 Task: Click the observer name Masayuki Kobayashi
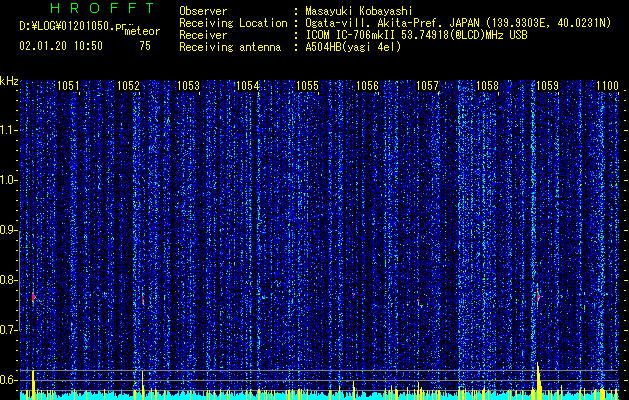359,11
